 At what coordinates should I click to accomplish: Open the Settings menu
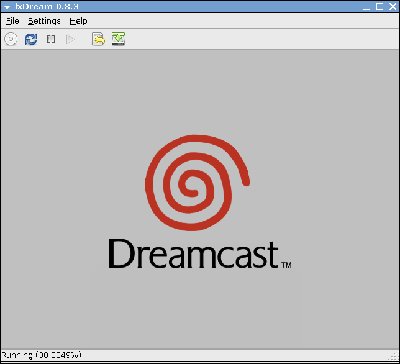point(44,21)
